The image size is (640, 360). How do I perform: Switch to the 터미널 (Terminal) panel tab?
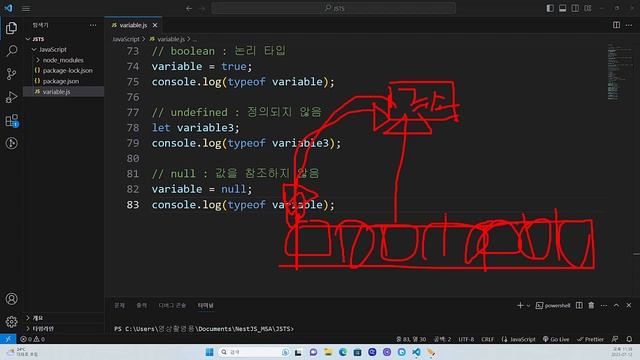click(x=205, y=305)
